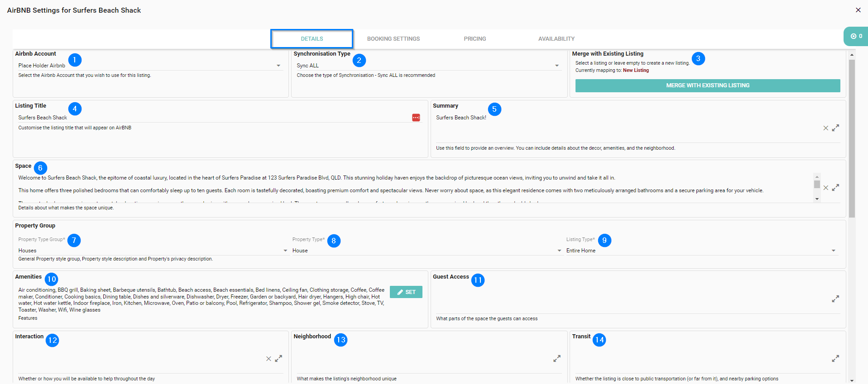The height and width of the screenshot is (384, 868).
Task: Expand the Interaction text field
Action: click(x=278, y=359)
